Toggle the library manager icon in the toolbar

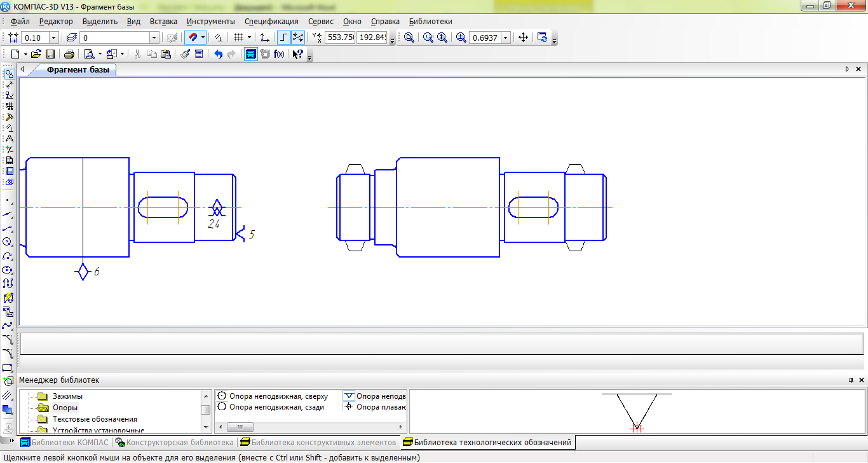[x=251, y=54]
